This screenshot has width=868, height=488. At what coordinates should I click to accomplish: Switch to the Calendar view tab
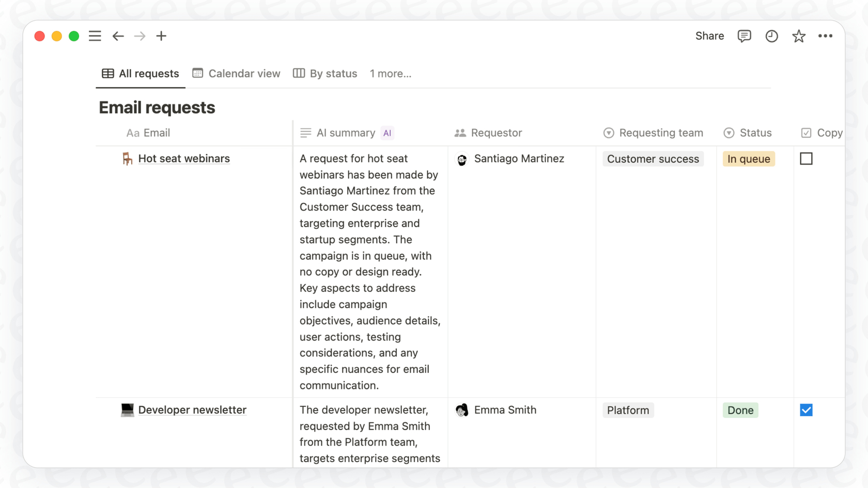(237, 74)
